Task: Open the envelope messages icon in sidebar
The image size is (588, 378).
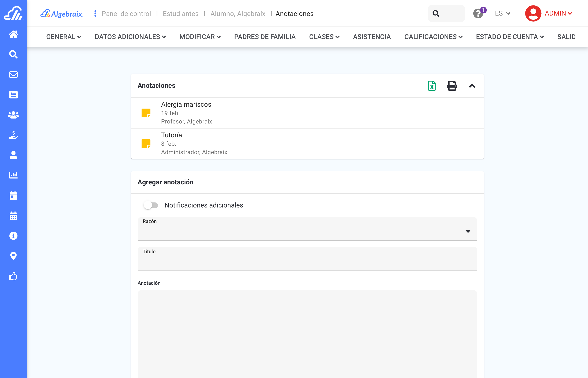Action: click(x=13, y=74)
